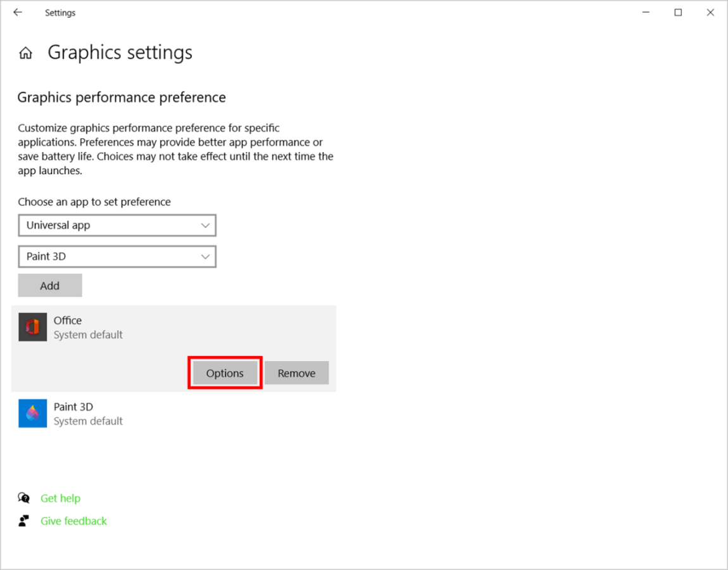Click the Office app icon in the list
Viewport: 728px width, 570px height.
(32, 327)
